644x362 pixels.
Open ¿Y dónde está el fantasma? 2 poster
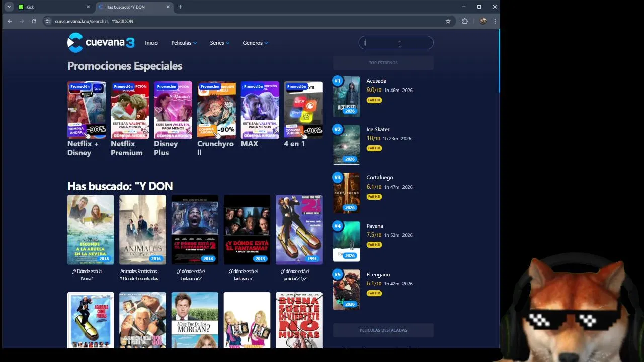[195, 230]
